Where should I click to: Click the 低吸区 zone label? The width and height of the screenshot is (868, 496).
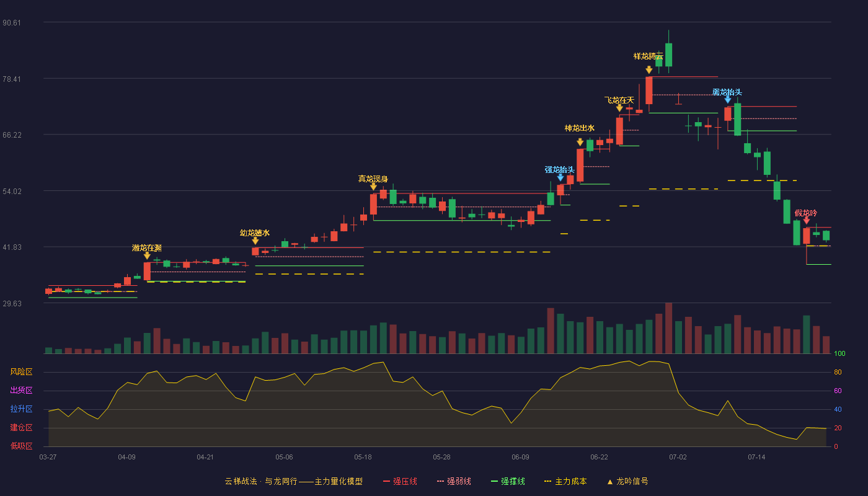[x=21, y=446]
